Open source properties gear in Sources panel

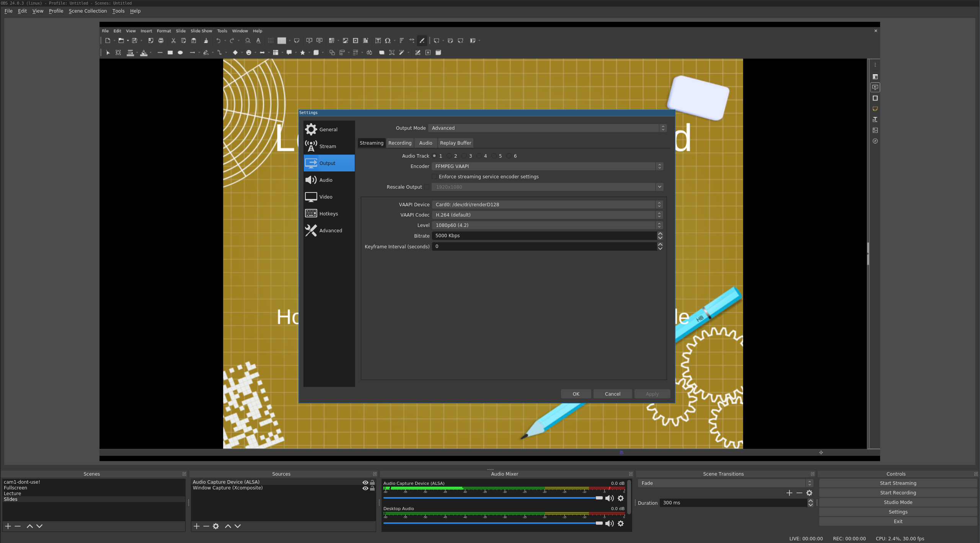pyautogui.click(x=216, y=526)
